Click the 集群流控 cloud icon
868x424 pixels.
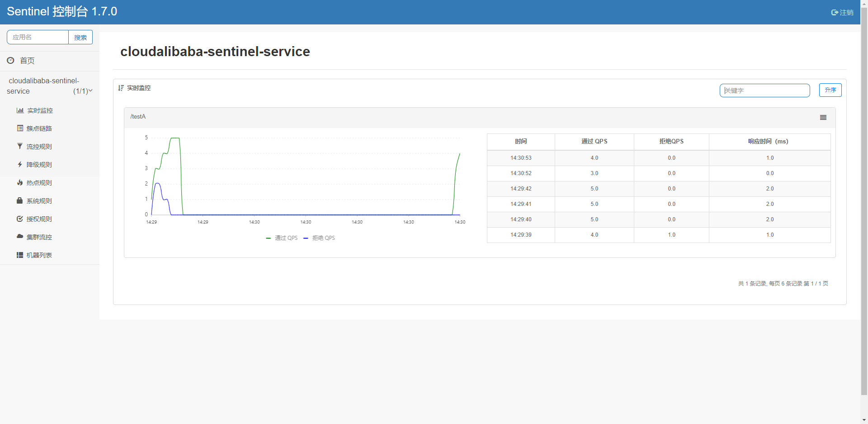coord(20,236)
